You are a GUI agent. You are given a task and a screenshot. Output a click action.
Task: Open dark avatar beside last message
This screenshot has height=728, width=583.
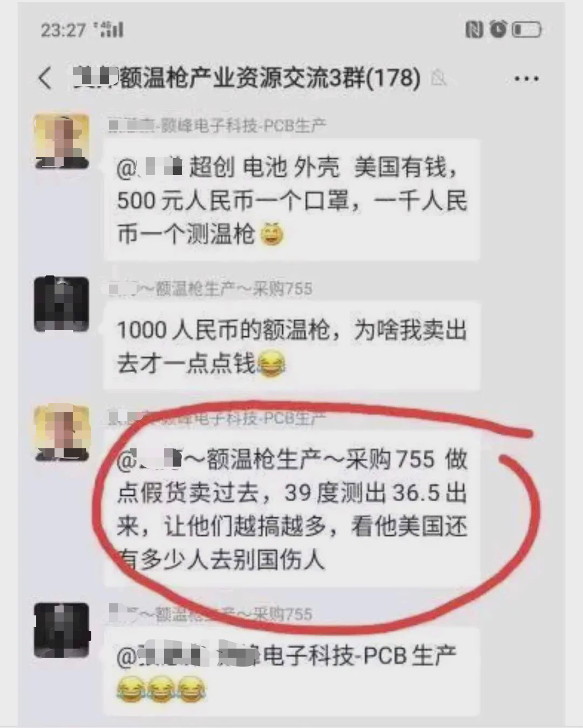pos(62,630)
